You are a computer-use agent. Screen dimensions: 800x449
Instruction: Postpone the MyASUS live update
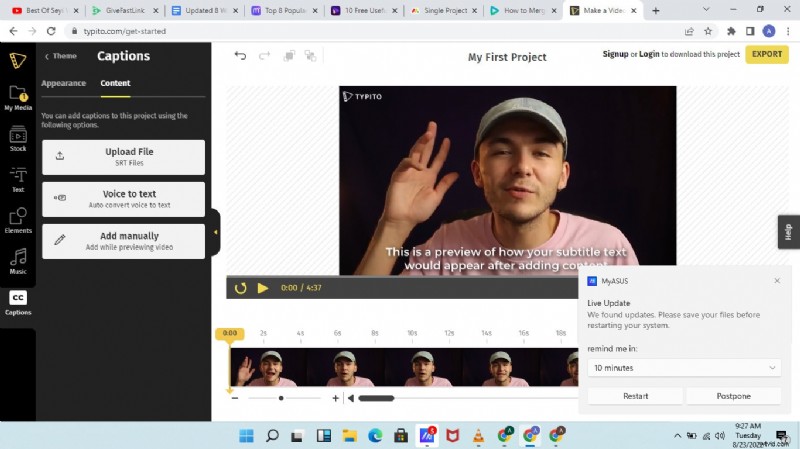(x=733, y=396)
